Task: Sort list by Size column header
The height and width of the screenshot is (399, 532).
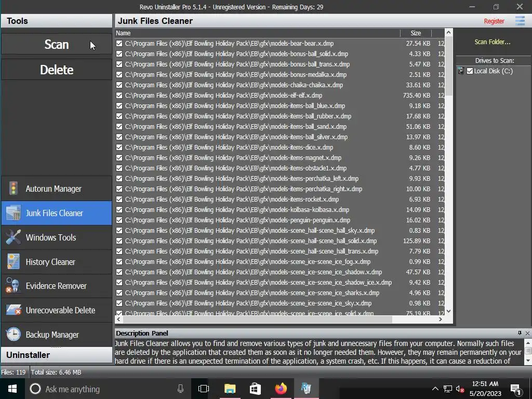Action: pos(416,33)
